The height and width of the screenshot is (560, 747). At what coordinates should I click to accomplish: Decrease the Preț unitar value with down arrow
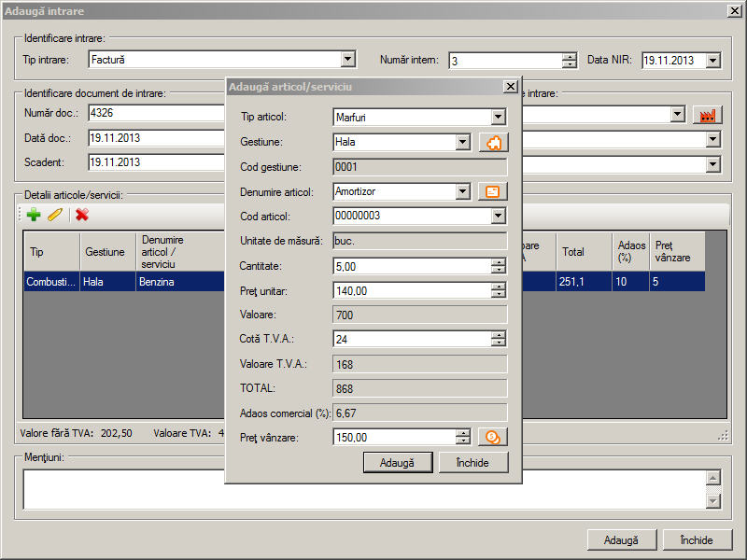coord(500,295)
